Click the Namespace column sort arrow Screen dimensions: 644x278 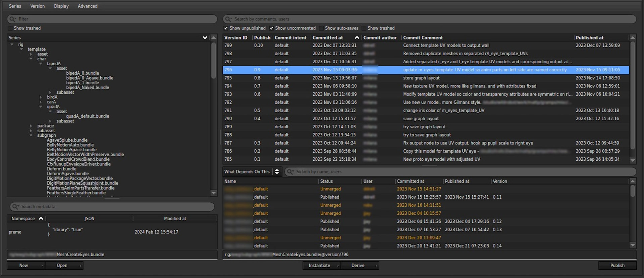[41, 218]
